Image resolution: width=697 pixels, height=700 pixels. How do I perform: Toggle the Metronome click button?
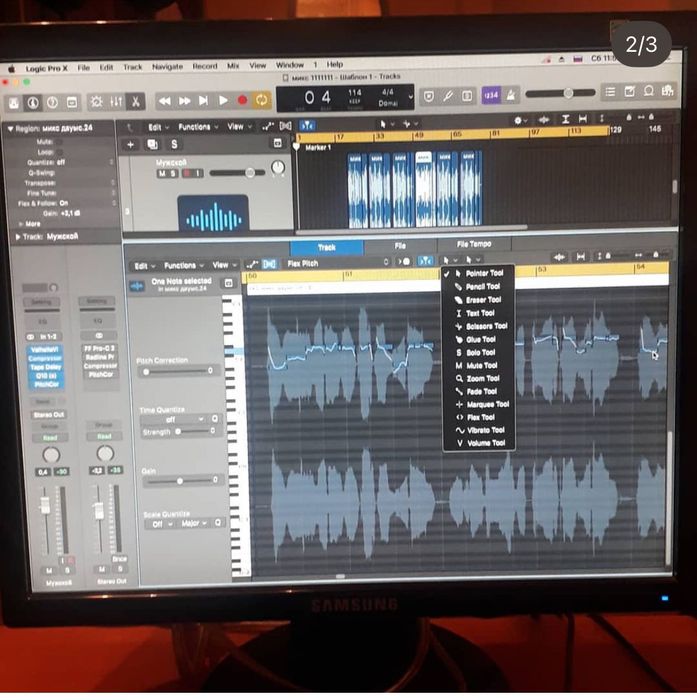(510, 95)
